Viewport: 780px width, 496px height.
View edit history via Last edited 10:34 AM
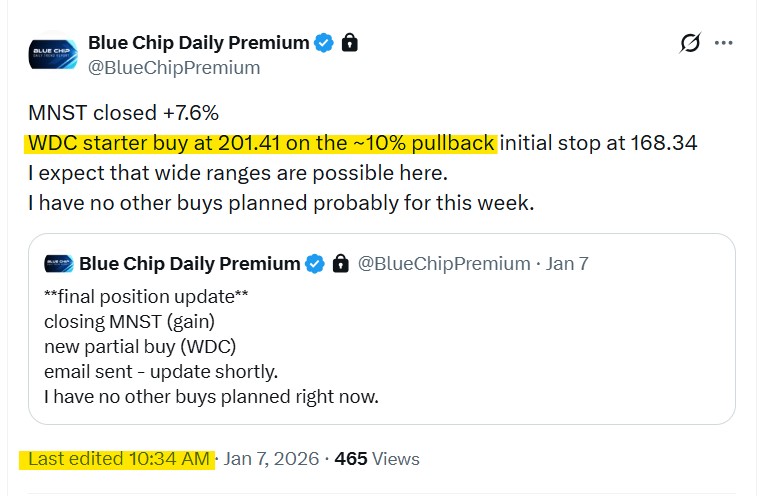[118, 459]
